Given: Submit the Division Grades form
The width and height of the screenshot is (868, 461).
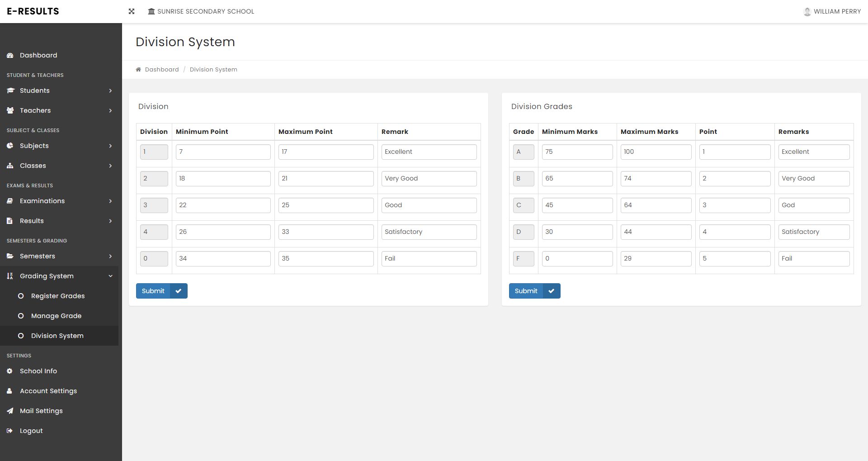Looking at the screenshot, I should pyautogui.click(x=534, y=291).
